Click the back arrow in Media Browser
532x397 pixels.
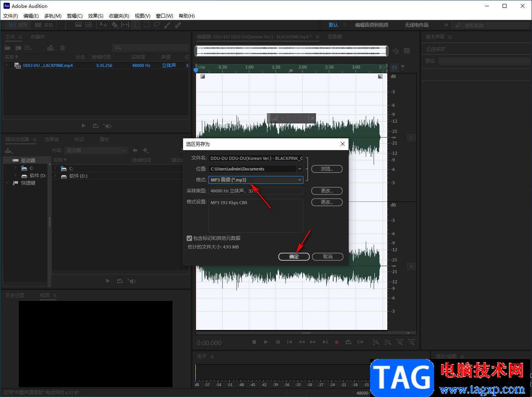click(135, 150)
